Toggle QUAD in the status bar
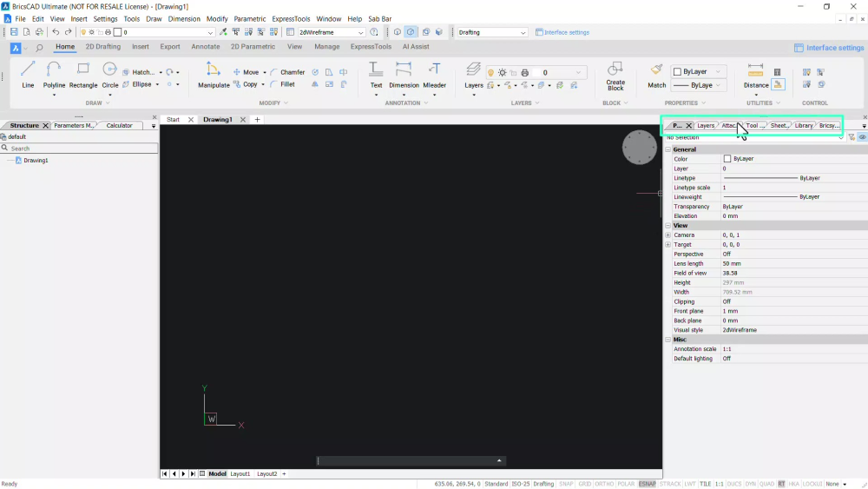This screenshot has width=868, height=489. (766, 484)
